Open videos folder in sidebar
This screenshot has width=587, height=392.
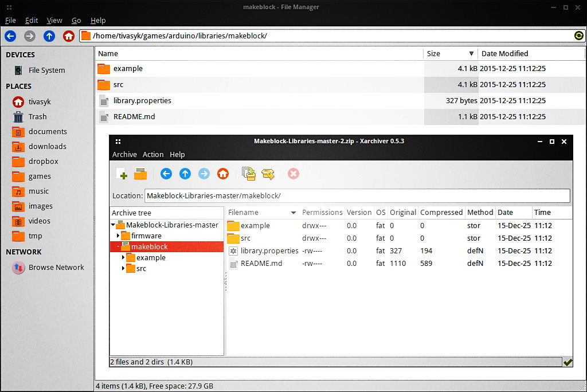coord(31,221)
